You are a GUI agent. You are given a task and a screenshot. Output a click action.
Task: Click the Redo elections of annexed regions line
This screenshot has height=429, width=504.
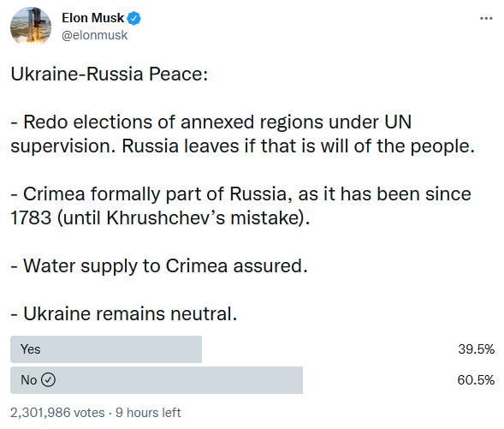click(210, 122)
